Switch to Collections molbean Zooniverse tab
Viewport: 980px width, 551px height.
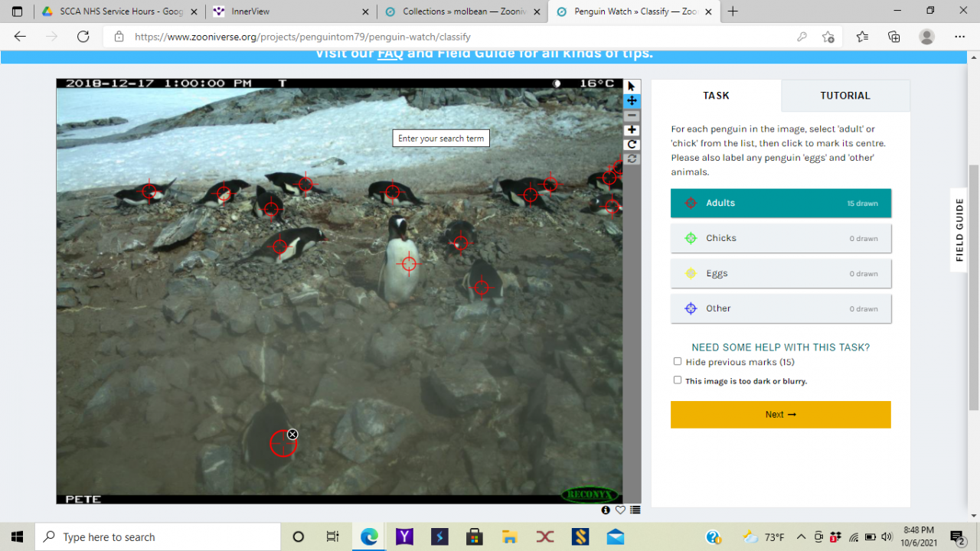(x=462, y=11)
